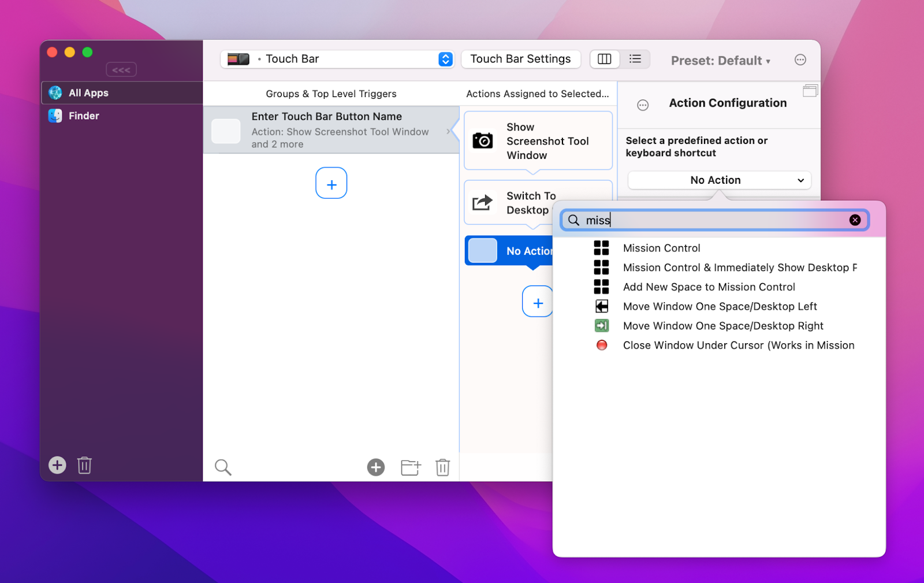Screen dimensions: 924x583
Task: Open the toolbar more options ellipsis icon
Action: [x=800, y=60]
